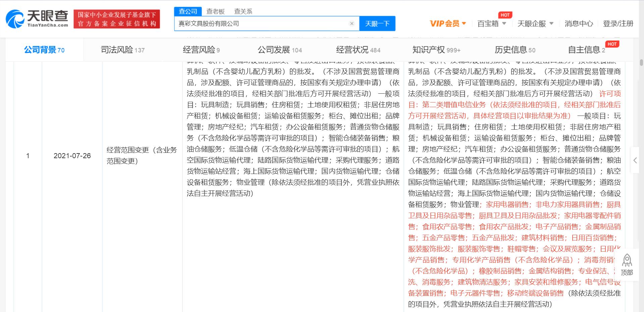The height and width of the screenshot is (312, 644).
Task: Switch to the 查关系 search tab
Action: (x=242, y=11)
